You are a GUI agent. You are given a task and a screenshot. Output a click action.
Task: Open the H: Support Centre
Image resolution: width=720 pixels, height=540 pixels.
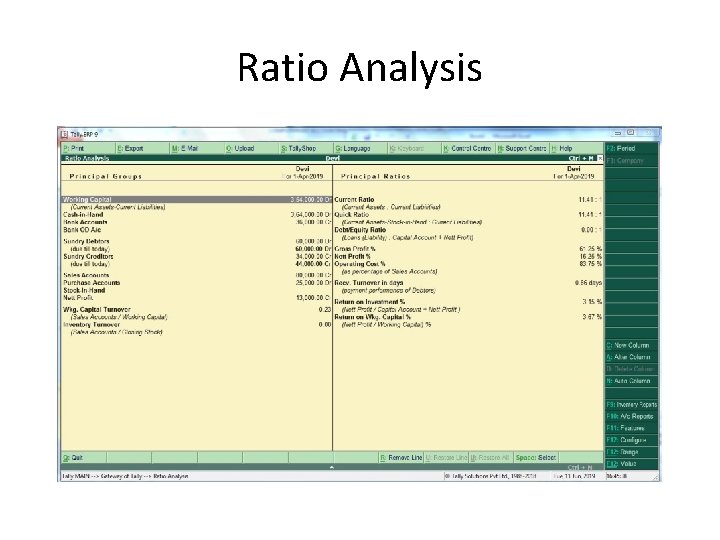coord(523,148)
